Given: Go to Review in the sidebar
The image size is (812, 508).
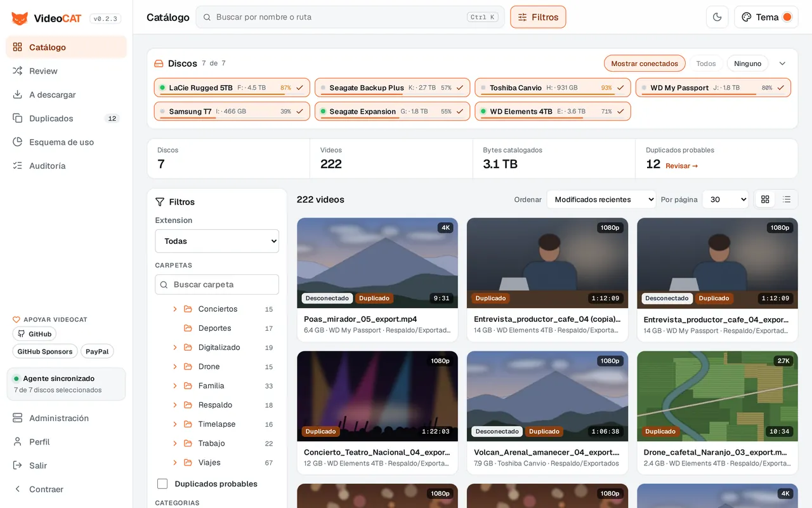Looking at the screenshot, I should click(x=67, y=71).
